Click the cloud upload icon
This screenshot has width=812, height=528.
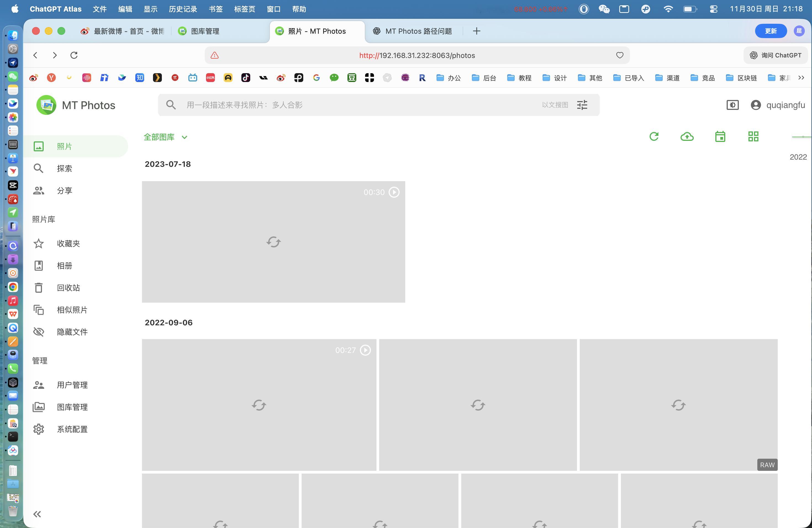pyautogui.click(x=687, y=137)
